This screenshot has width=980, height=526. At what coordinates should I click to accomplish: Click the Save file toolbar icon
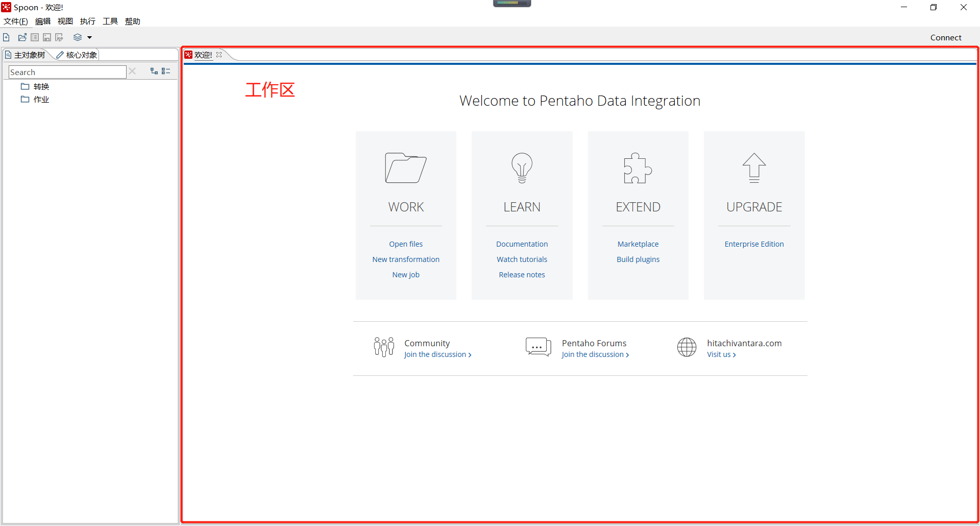pyautogui.click(x=47, y=37)
